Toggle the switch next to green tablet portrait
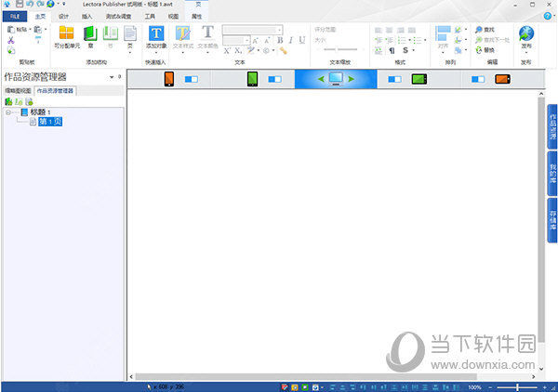The image size is (558, 392). tap(274, 79)
